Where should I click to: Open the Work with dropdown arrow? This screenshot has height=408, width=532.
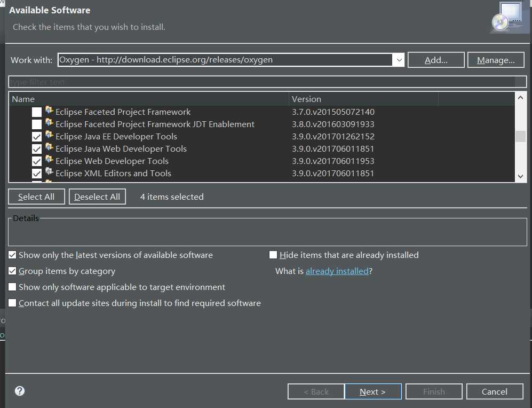click(x=399, y=60)
